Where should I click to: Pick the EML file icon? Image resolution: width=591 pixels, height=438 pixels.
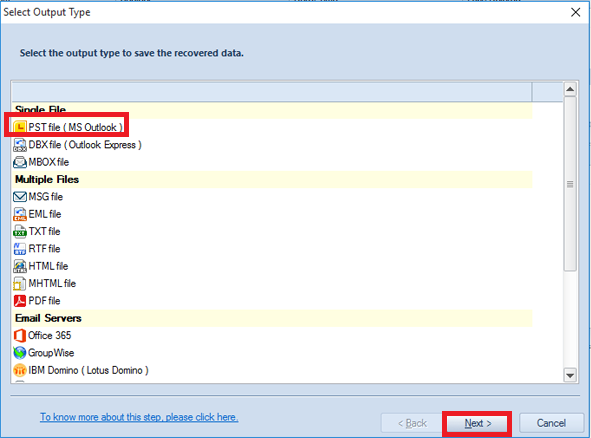point(20,214)
